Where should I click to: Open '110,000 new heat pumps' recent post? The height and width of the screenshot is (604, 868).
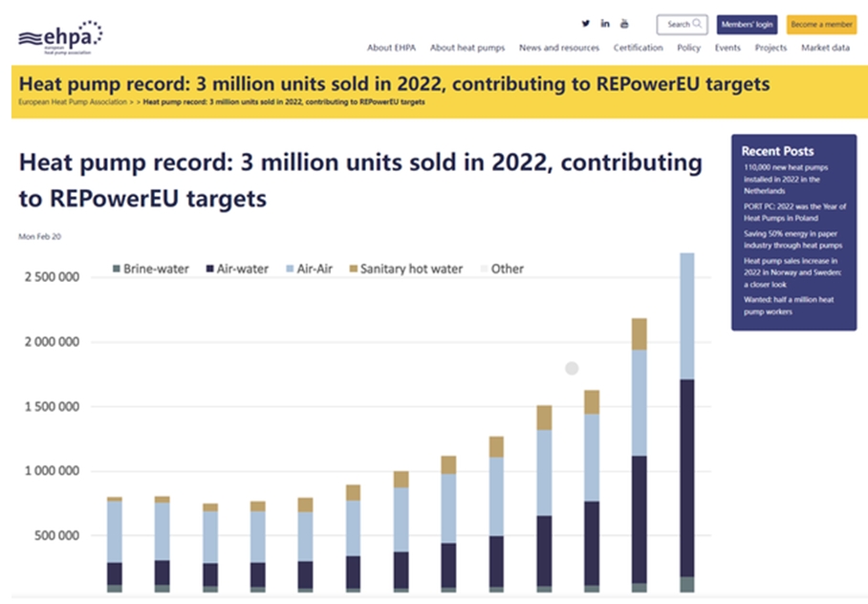[786, 179]
